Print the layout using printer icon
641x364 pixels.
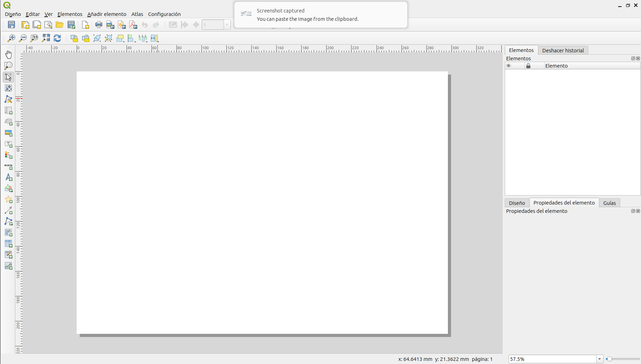[x=99, y=25]
